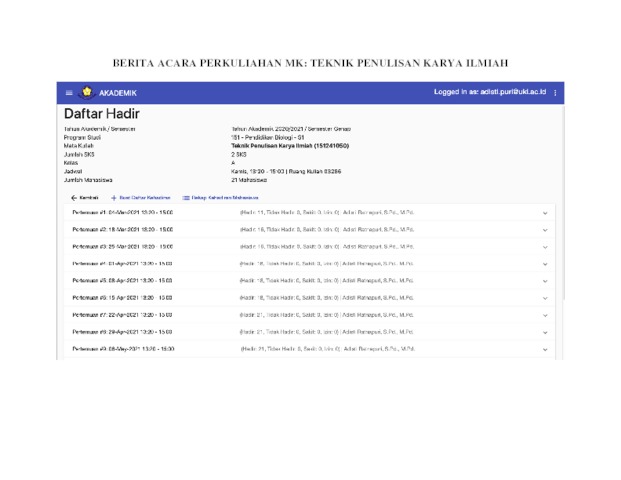Expand Pertemuan #3 chevron

(545, 247)
